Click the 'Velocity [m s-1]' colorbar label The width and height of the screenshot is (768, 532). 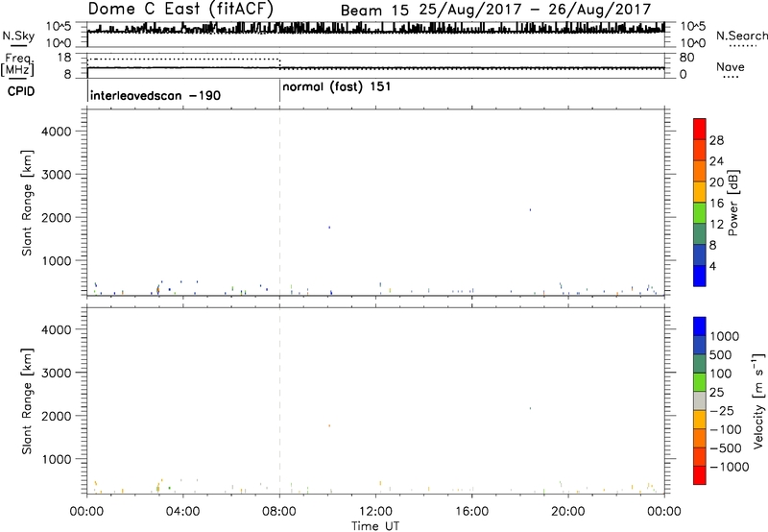pyautogui.click(x=758, y=400)
